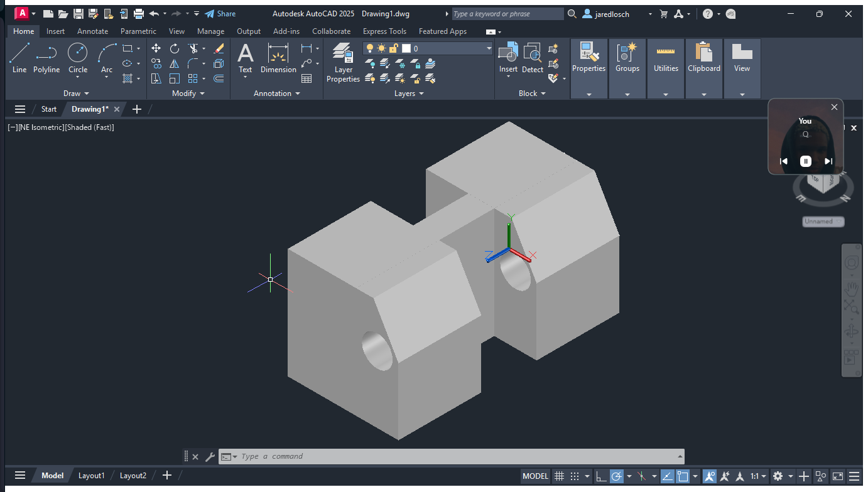
Task: Expand the Modify panel options
Action: click(188, 94)
